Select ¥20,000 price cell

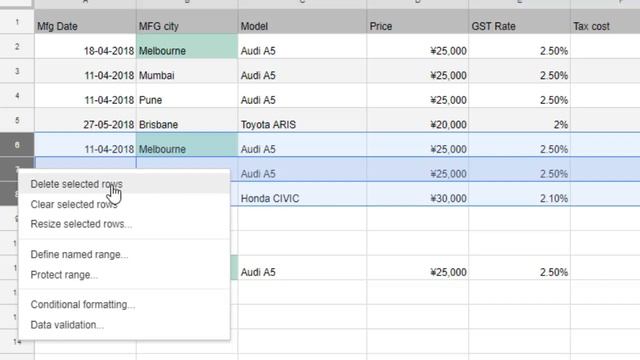(418, 120)
